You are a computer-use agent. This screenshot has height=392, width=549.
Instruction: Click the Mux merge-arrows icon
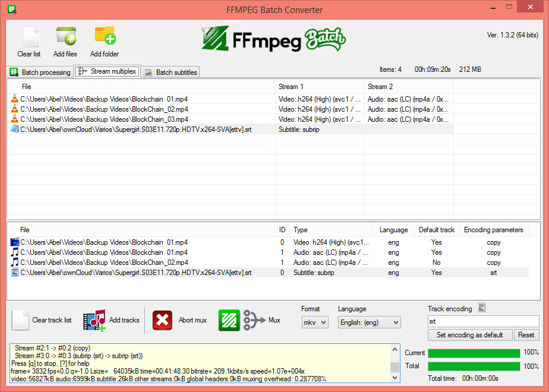point(254,320)
